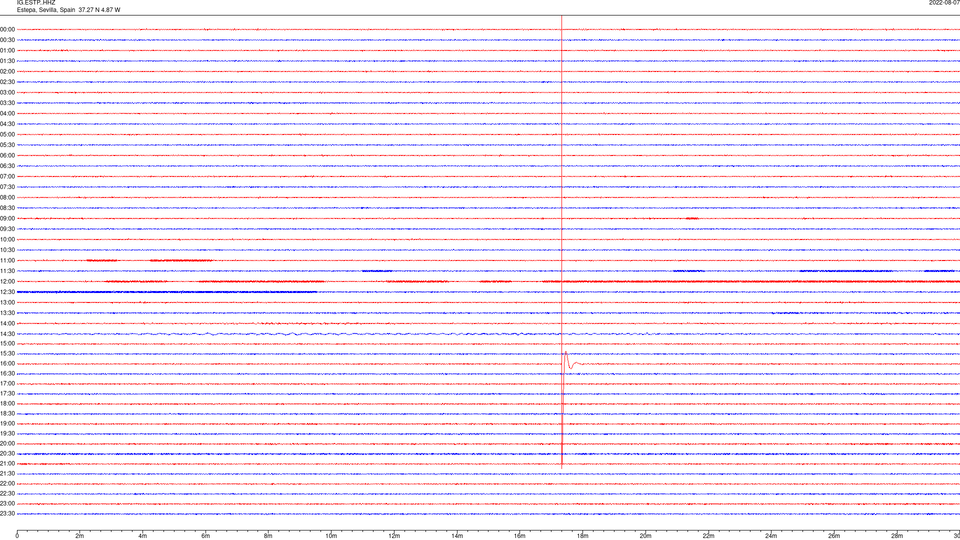The image size is (960, 540).
Task: Select the 12:30 time row label
Action: pos(7,292)
